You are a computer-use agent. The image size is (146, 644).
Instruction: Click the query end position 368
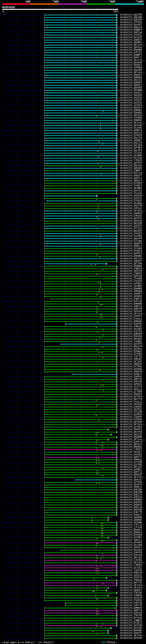pyautogui.click(x=115, y=11)
